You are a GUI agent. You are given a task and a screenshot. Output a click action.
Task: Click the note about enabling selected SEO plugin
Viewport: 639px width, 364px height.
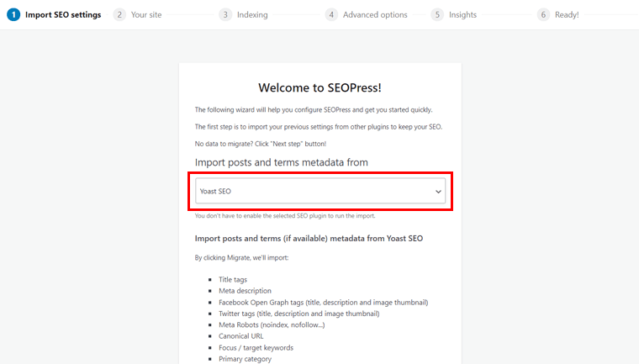[x=285, y=216]
